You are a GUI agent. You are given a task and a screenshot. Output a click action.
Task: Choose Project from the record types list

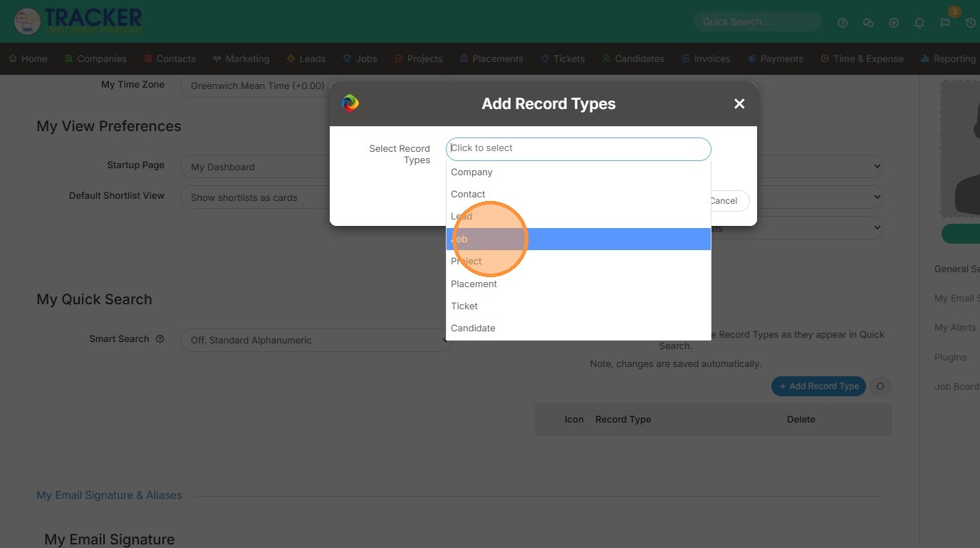coord(578,261)
